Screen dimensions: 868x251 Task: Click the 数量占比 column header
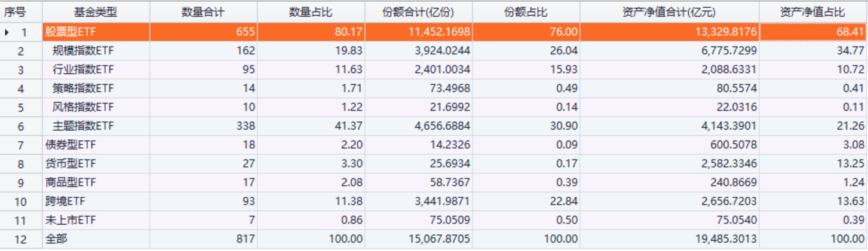(x=311, y=12)
